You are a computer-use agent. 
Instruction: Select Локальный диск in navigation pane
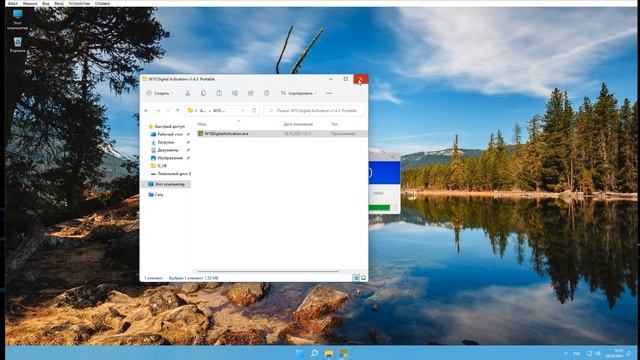pyautogui.click(x=171, y=173)
